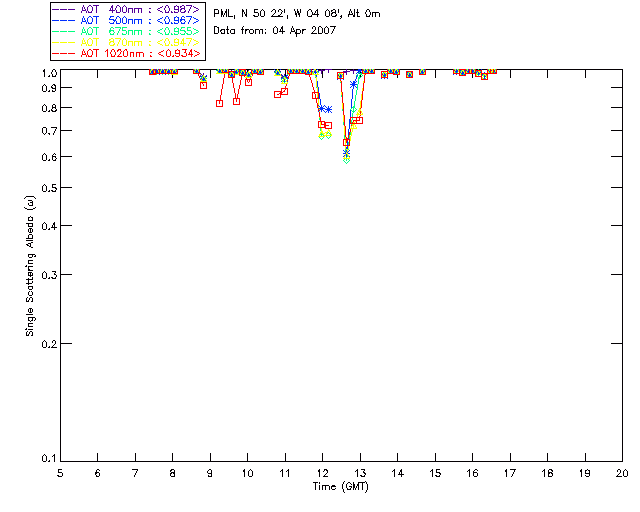Click the x-axis label 10
The height and width of the screenshot is (512, 640).
pos(247,473)
